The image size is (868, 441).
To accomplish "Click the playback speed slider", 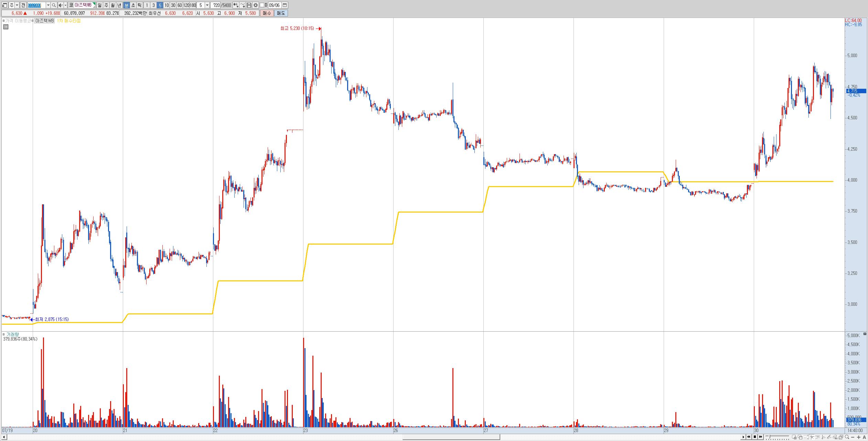I will click(777, 437).
